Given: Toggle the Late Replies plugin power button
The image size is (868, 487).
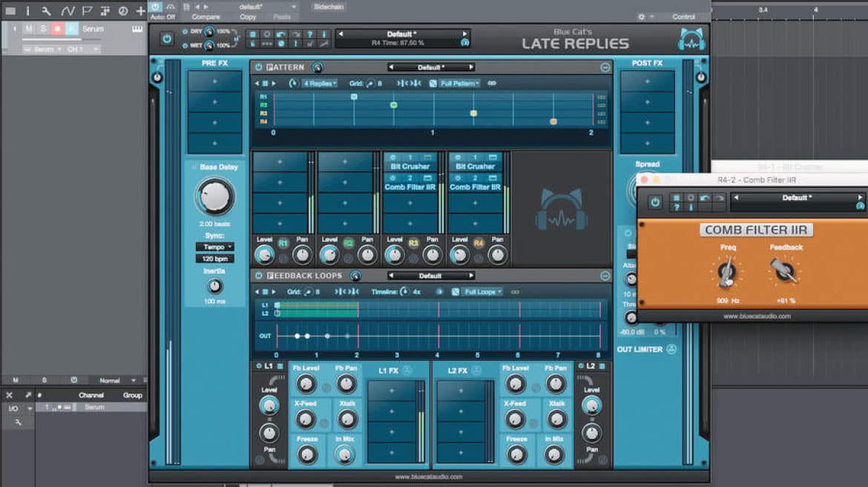Looking at the screenshot, I should coord(167,39).
